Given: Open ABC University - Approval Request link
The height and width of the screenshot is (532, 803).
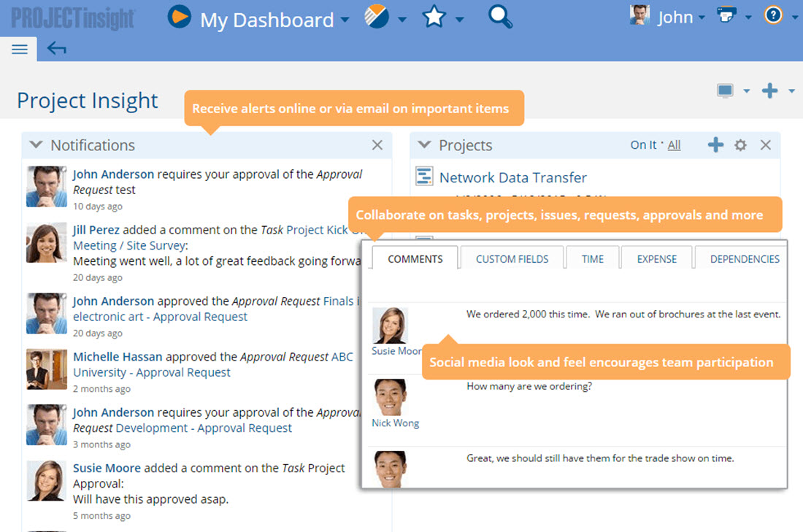Looking at the screenshot, I should click(152, 373).
